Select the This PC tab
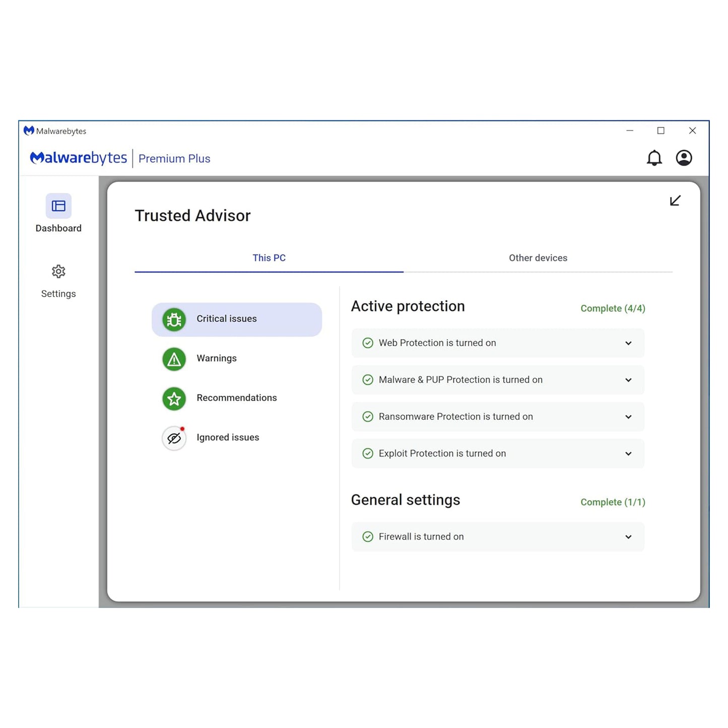This screenshot has height=728, width=728. click(269, 257)
